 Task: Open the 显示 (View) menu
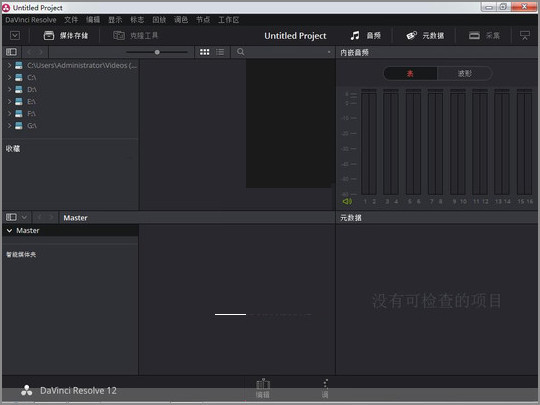[115, 20]
